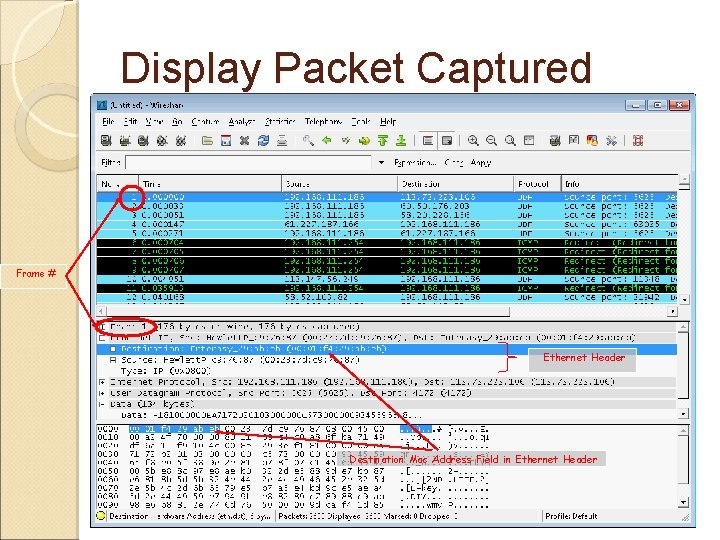Click the Apply filter button
Viewport: 720px width, 540px height.
pos(481,163)
